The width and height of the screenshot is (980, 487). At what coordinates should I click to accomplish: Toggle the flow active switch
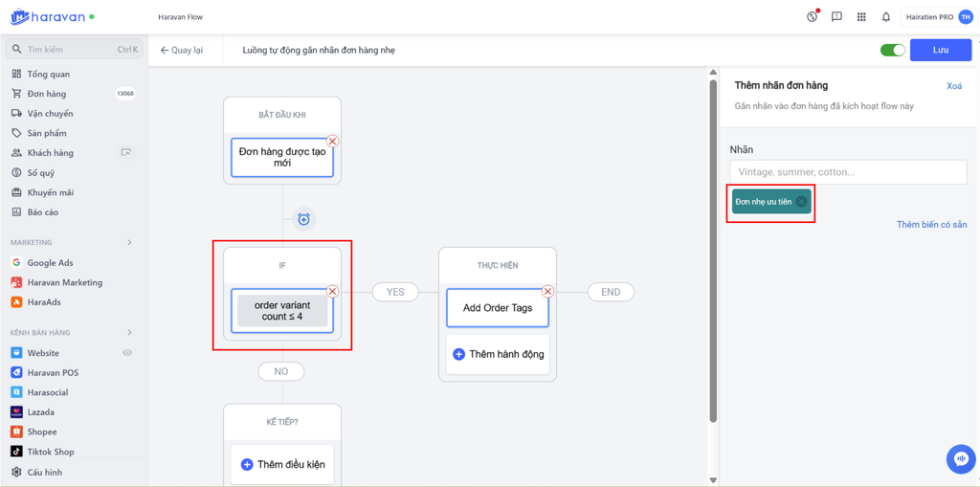pos(892,50)
